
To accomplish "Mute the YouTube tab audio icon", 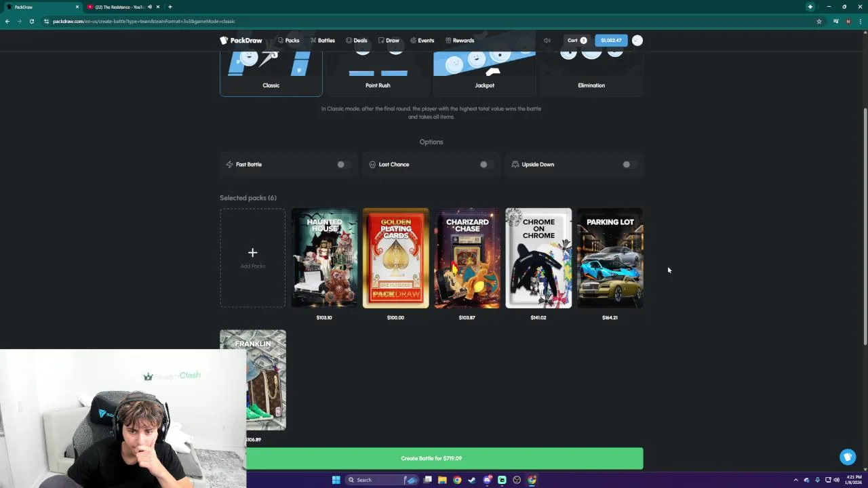I will tap(149, 7).
